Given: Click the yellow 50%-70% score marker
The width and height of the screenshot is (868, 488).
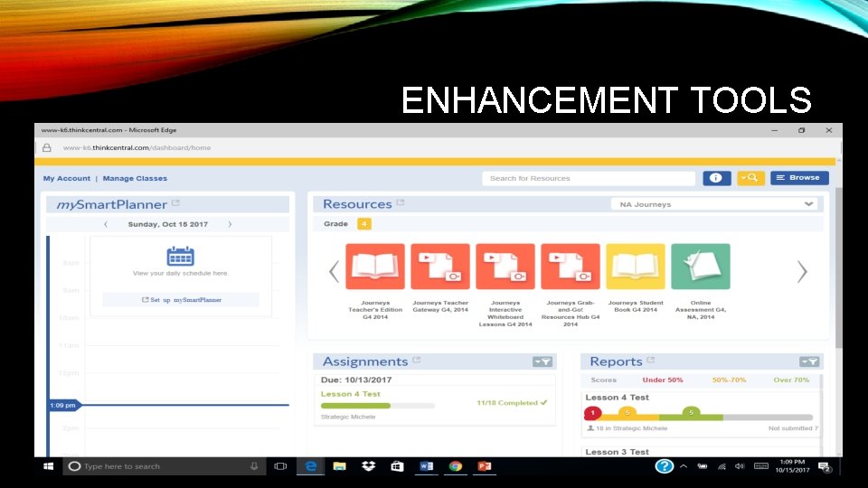Looking at the screenshot, I should point(627,413).
